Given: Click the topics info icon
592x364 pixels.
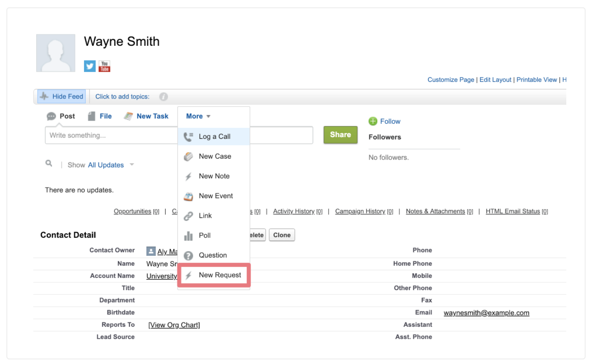Looking at the screenshot, I should [163, 97].
